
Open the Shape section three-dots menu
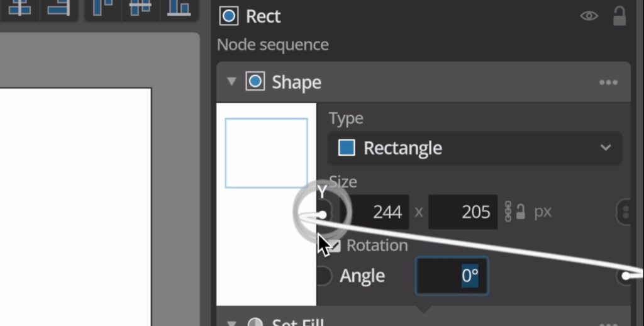click(x=608, y=82)
